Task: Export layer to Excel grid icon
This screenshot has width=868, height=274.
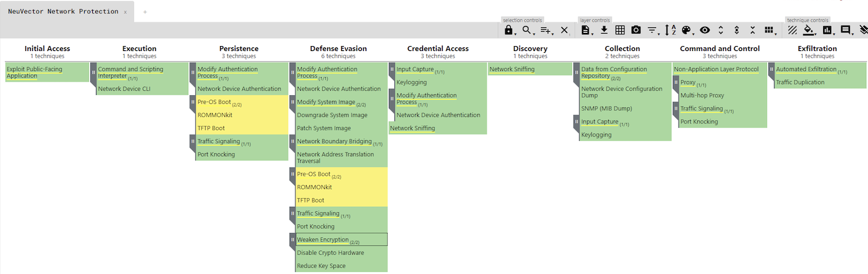Action: pyautogui.click(x=620, y=30)
